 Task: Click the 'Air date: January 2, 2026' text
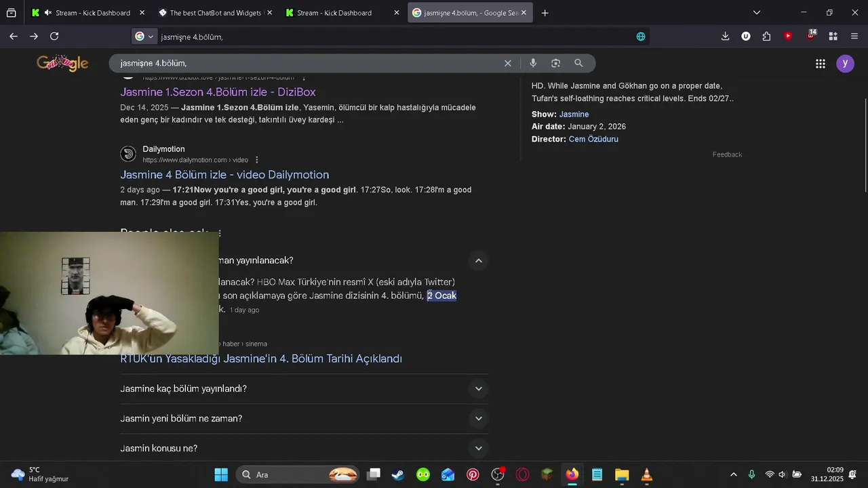578,127
